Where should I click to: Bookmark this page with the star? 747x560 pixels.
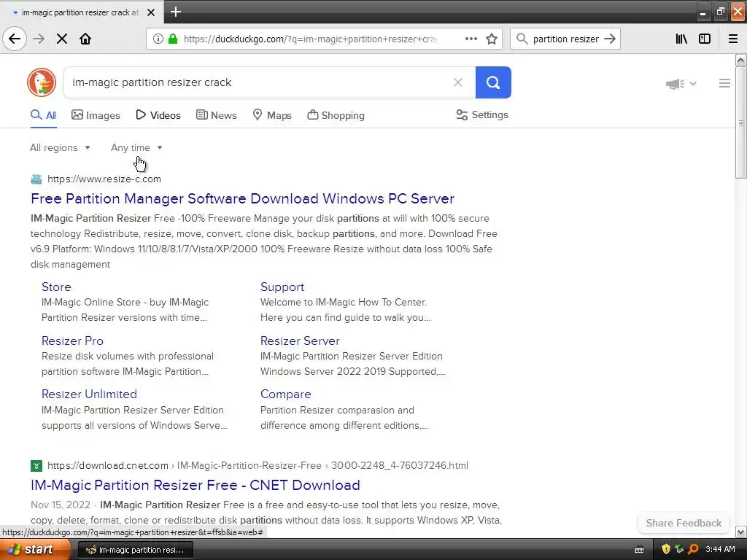point(492,39)
